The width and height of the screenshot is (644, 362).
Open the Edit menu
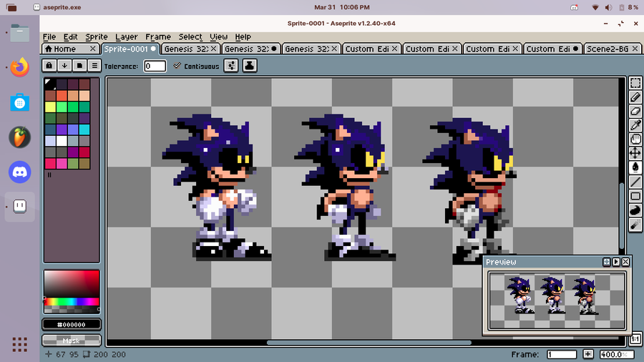coord(70,37)
